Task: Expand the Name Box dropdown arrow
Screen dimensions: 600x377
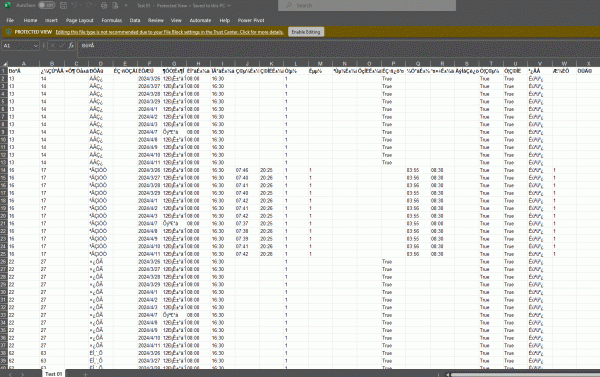Action: tap(36, 46)
